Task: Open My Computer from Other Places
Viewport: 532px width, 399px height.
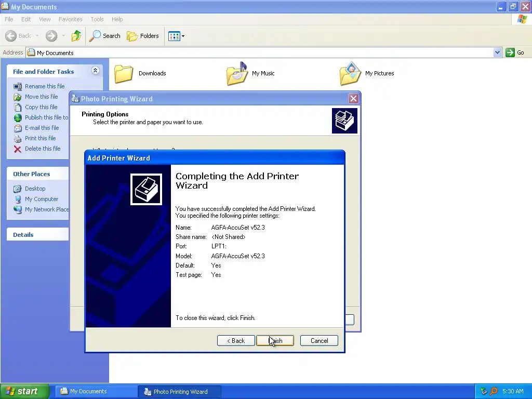Action: 42,199
